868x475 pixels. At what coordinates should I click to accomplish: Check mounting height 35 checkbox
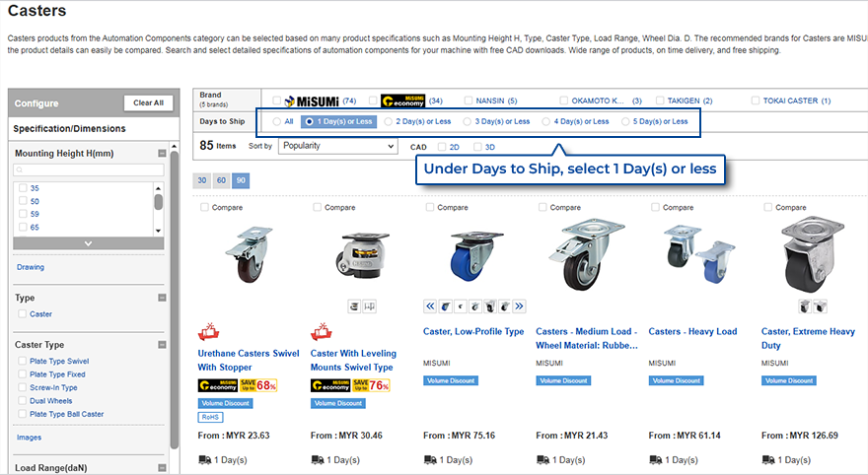pyautogui.click(x=23, y=187)
